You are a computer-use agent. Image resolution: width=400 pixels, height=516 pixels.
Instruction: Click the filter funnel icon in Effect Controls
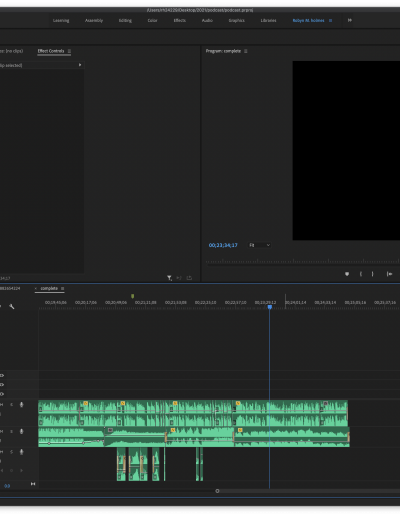[169, 278]
